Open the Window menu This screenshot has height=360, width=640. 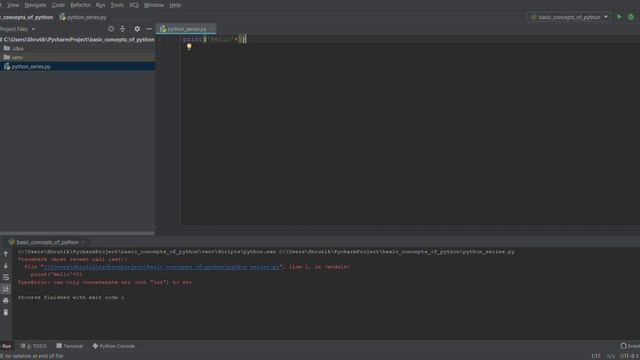154,5
